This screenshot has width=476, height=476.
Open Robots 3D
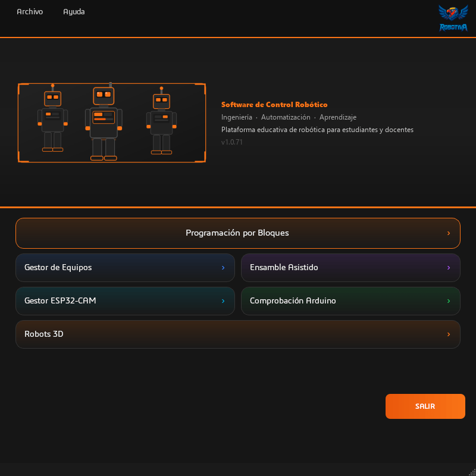(x=238, y=334)
